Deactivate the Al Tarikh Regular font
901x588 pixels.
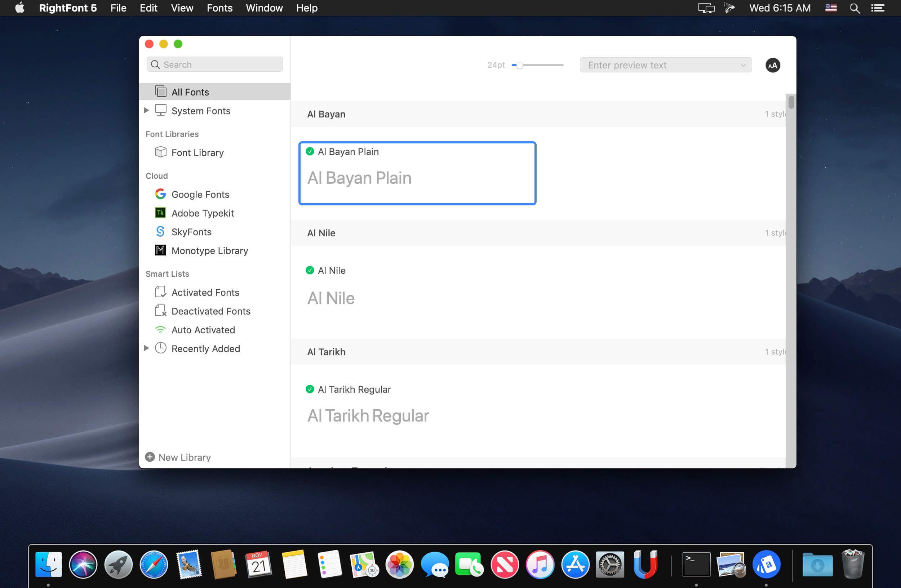tap(310, 389)
